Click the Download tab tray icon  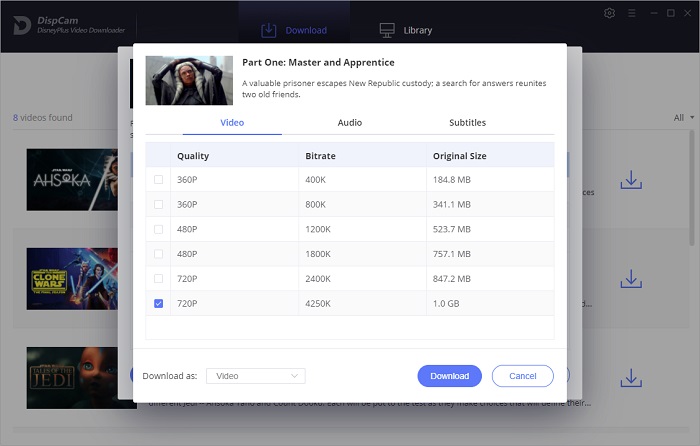coord(268,30)
